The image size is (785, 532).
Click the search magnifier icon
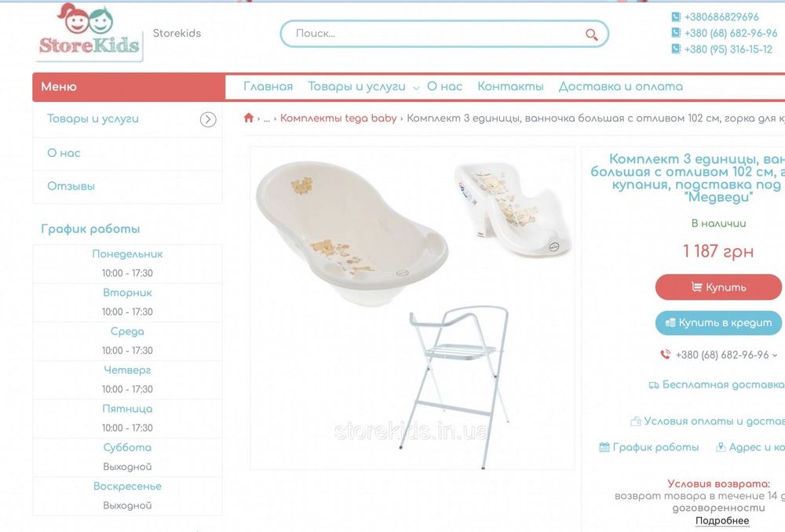[591, 35]
